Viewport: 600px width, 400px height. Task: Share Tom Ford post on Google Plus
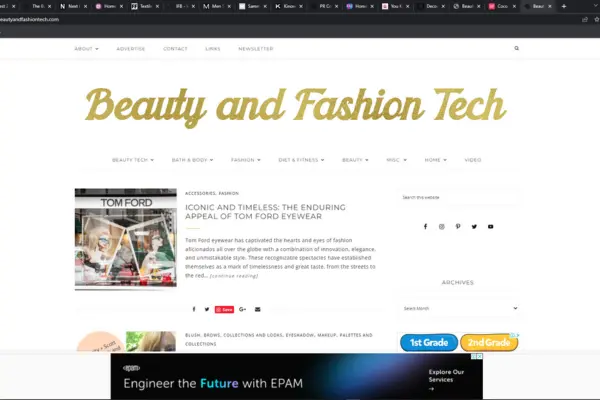tap(243, 309)
